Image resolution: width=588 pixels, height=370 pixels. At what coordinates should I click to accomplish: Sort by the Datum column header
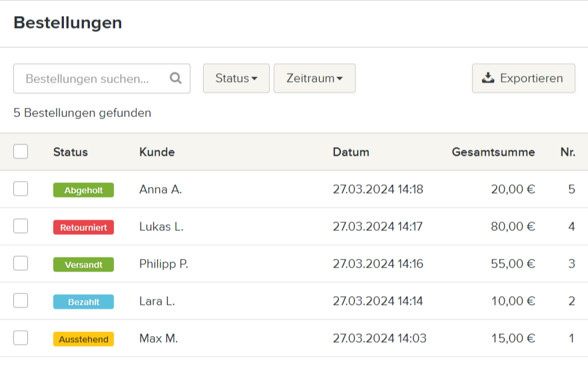(351, 152)
